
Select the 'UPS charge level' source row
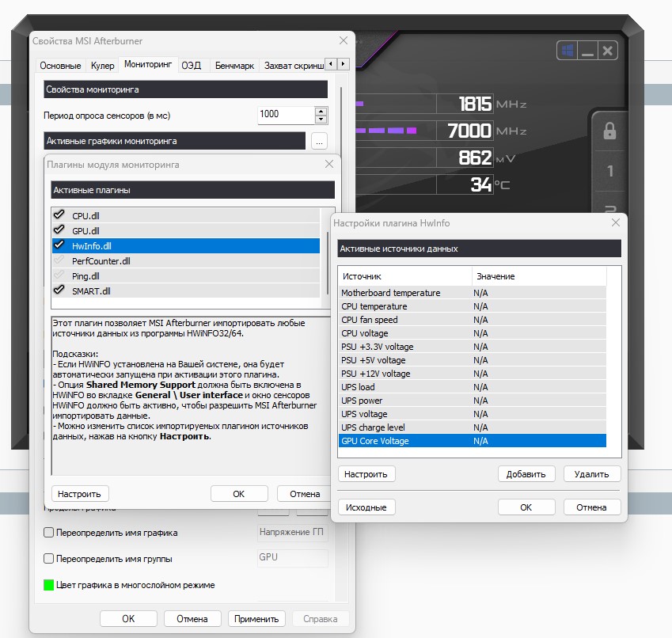473,427
